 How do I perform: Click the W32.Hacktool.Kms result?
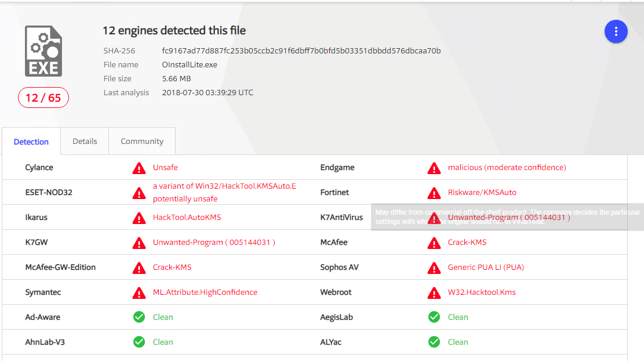[482, 293]
